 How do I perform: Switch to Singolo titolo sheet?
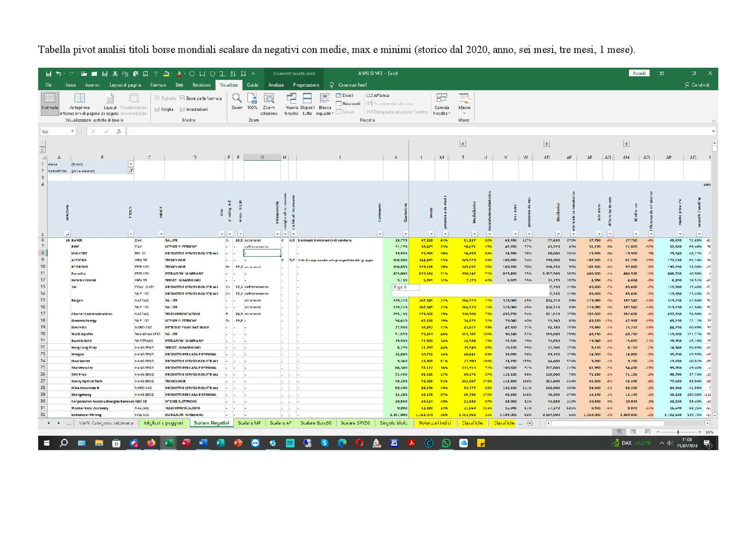pos(393,423)
